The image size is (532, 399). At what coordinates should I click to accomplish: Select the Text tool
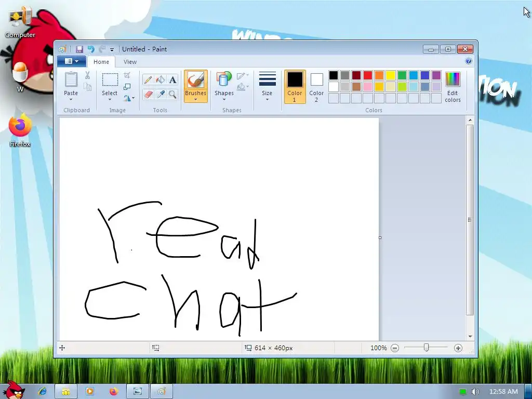(x=172, y=79)
